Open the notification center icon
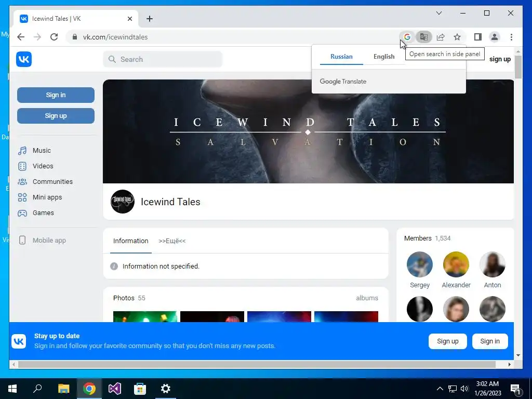This screenshot has width=532, height=399. pos(516,389)
